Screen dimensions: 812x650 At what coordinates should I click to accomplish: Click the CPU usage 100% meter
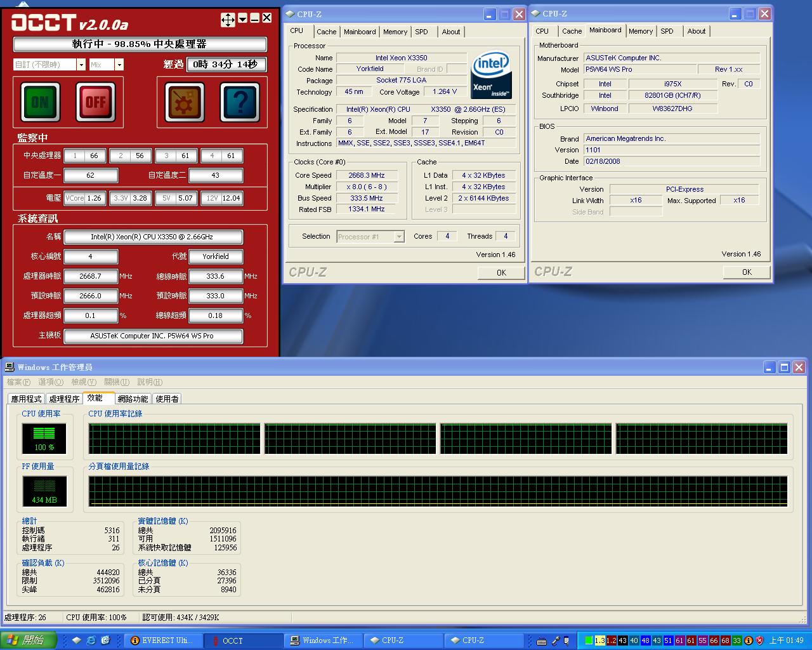point(44,439)
